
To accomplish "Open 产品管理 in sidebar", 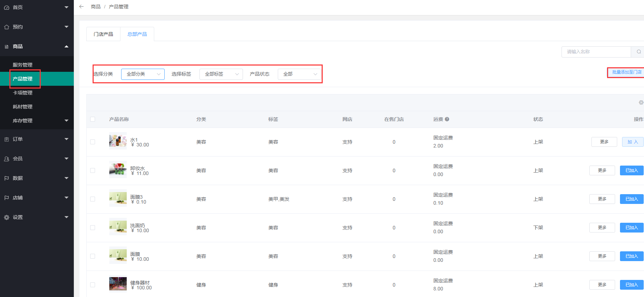I will pyautogui.click(x=37, y=79).
